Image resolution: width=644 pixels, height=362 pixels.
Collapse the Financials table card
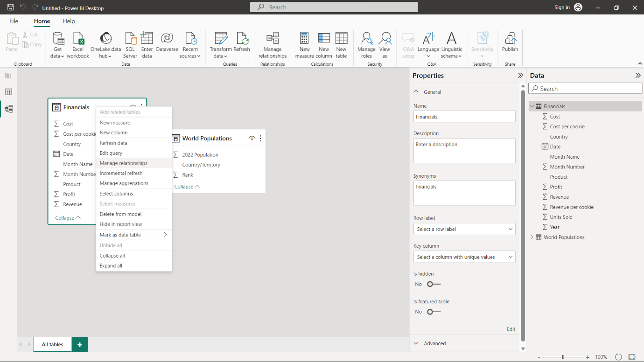tap(68, 217)
